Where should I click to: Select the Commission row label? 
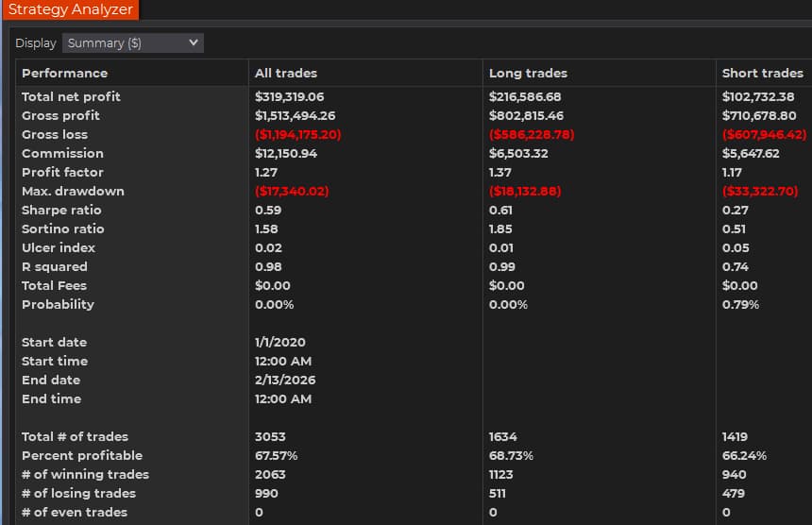(x=62, y=153)
